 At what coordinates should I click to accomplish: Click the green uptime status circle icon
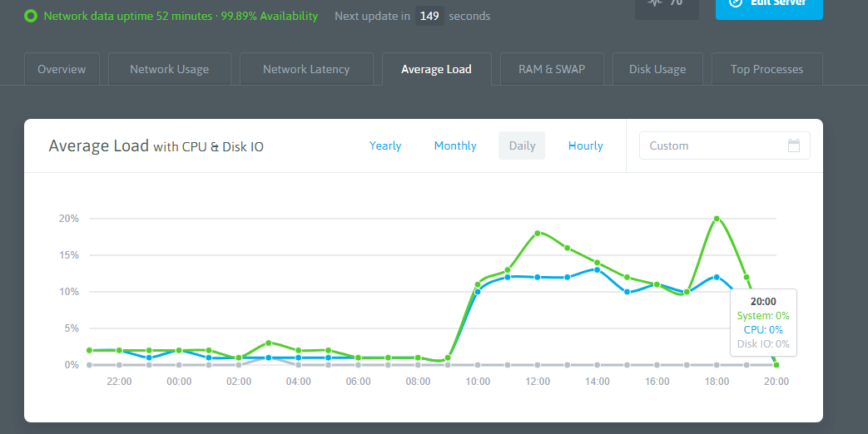coord(31,16)
